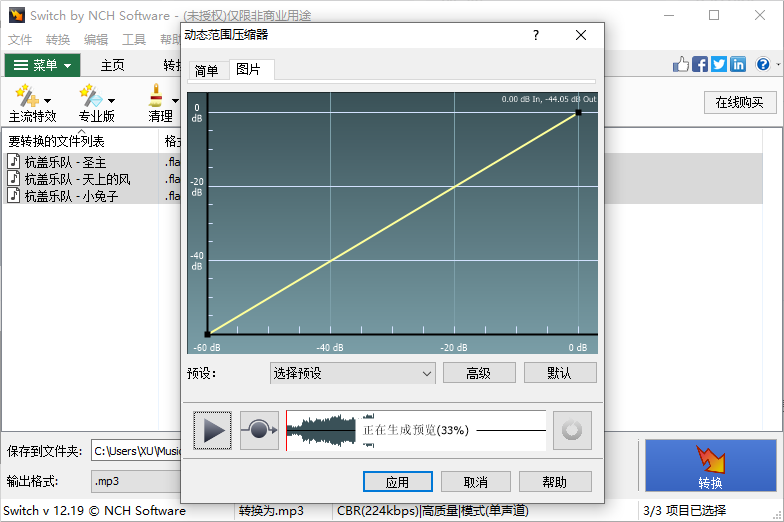Click the refresh preview circular icon
784x522 pixels.
572,430
